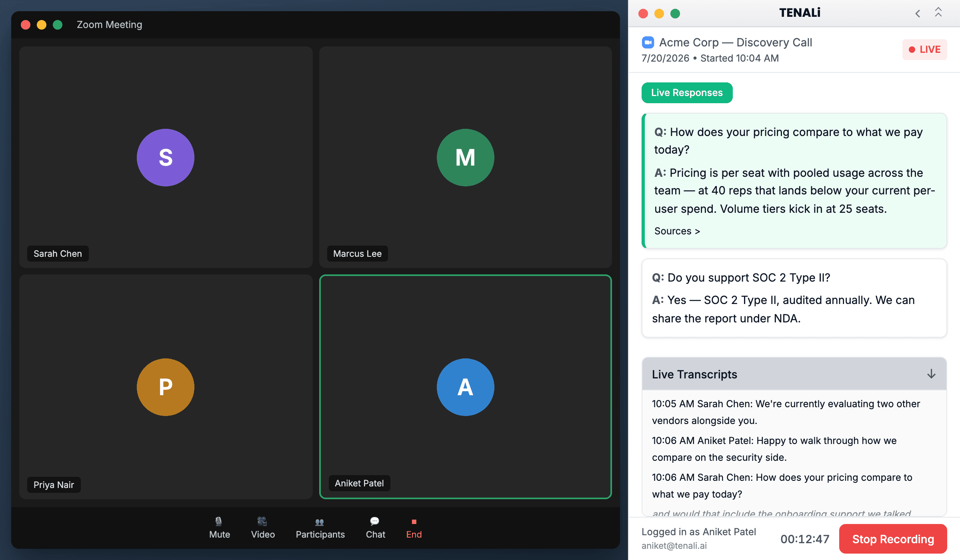Select the Live Responses tab
Viewport: 960px width, 560px height.
pos(687,93)
